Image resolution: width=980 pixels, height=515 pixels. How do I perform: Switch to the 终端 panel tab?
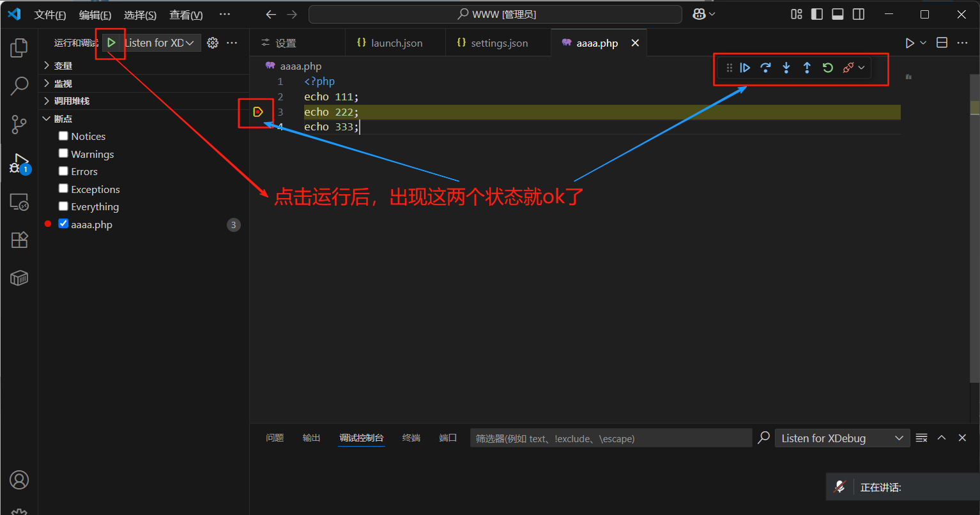pyautogui.click(x=411, y=438)
